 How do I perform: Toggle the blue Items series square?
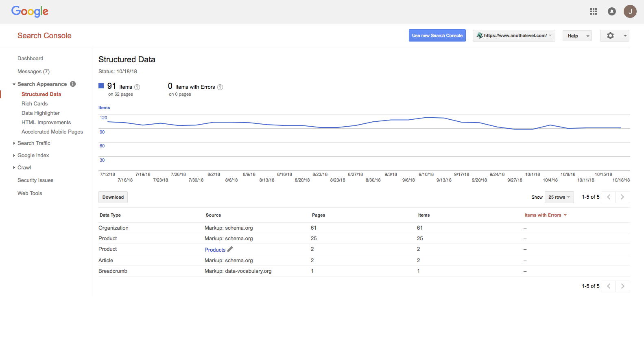click(101, 86)
